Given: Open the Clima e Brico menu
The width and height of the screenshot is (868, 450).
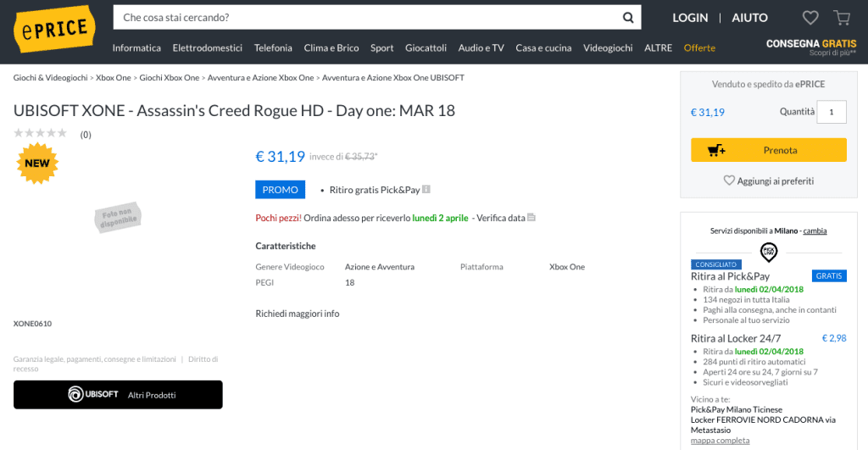Looking at the screenshot, I should click(x=331, y=48).
